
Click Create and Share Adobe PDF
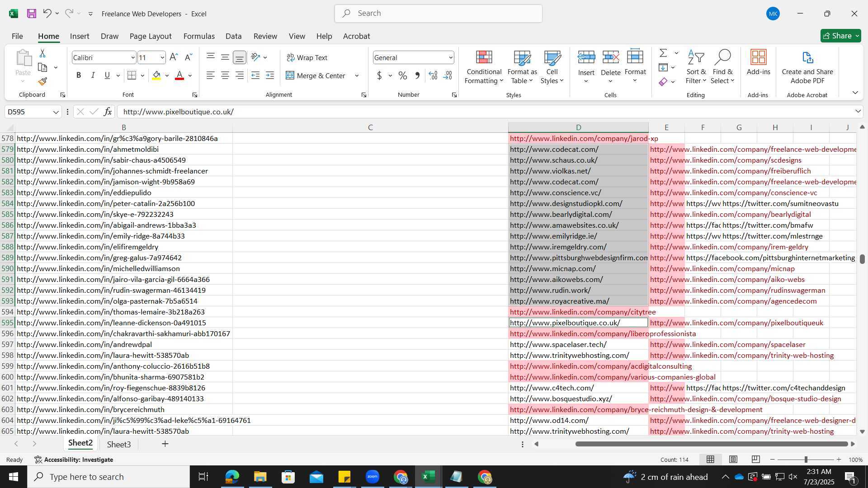coord(807,67)
